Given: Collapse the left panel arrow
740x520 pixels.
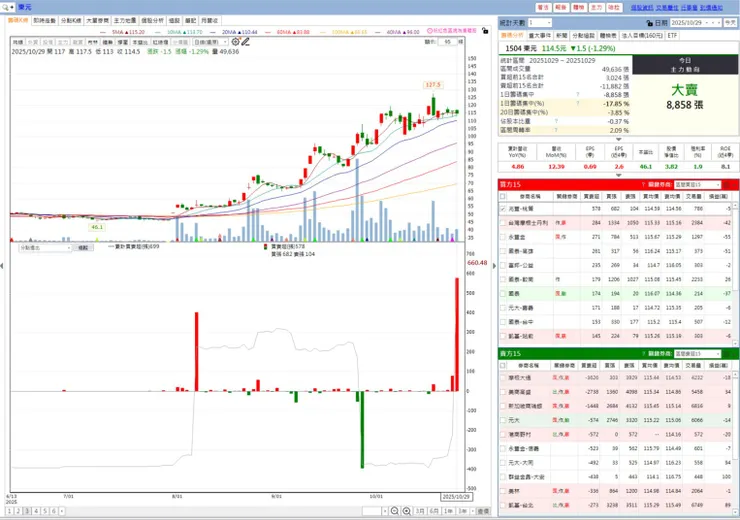Looking at the screenshot, I should (x=2, y=266).
